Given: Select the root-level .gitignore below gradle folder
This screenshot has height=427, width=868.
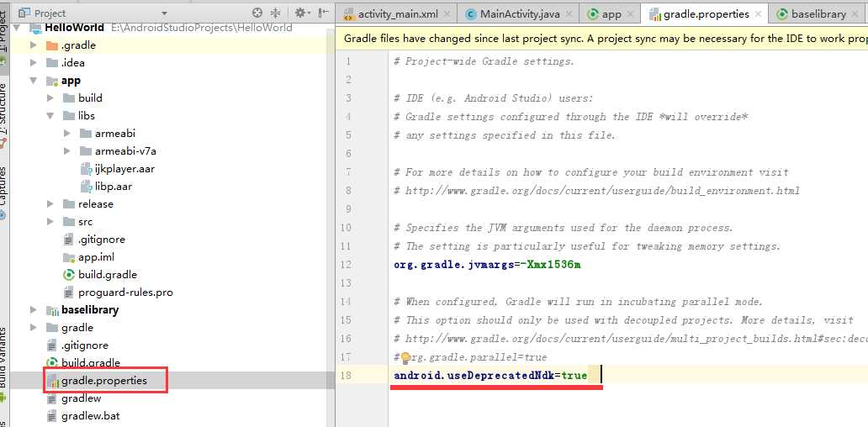Looking at the screenshot, I should point(85,345).
